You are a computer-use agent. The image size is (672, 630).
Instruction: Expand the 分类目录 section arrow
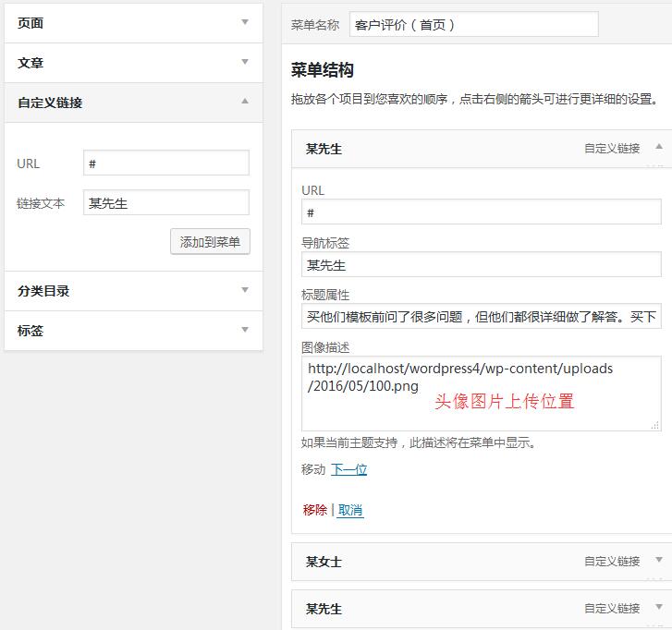tap(245, 290)
